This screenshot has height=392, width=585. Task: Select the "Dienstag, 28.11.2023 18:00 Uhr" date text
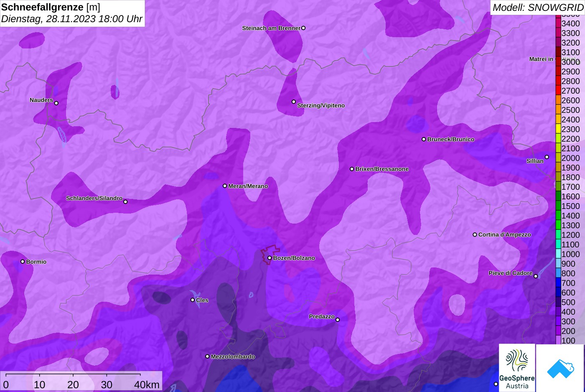72,19
